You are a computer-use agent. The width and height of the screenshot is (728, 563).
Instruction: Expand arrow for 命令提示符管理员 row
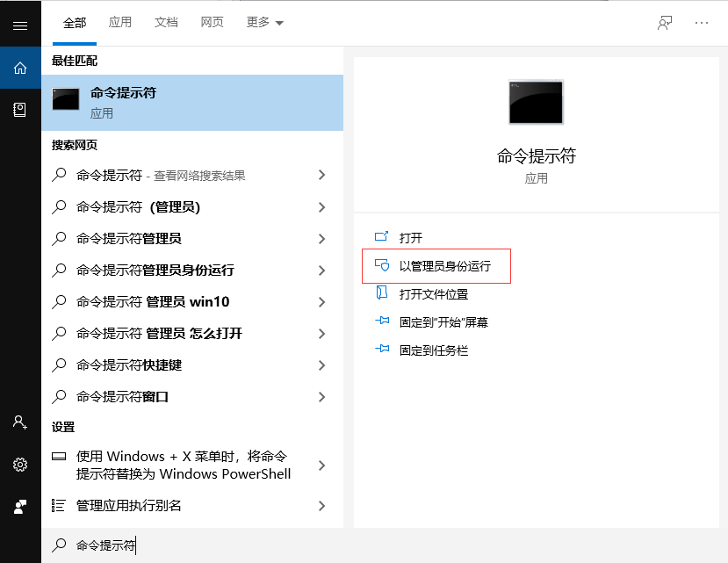point(321,239)
